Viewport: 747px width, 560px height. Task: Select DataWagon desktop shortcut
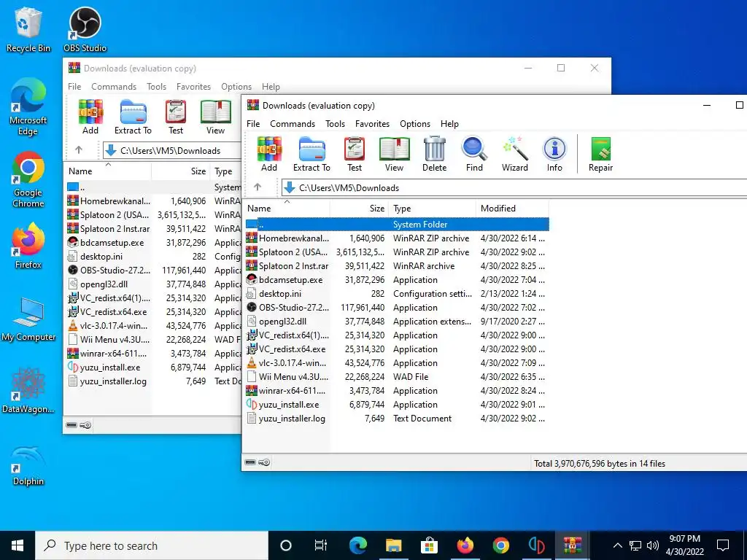28,391
